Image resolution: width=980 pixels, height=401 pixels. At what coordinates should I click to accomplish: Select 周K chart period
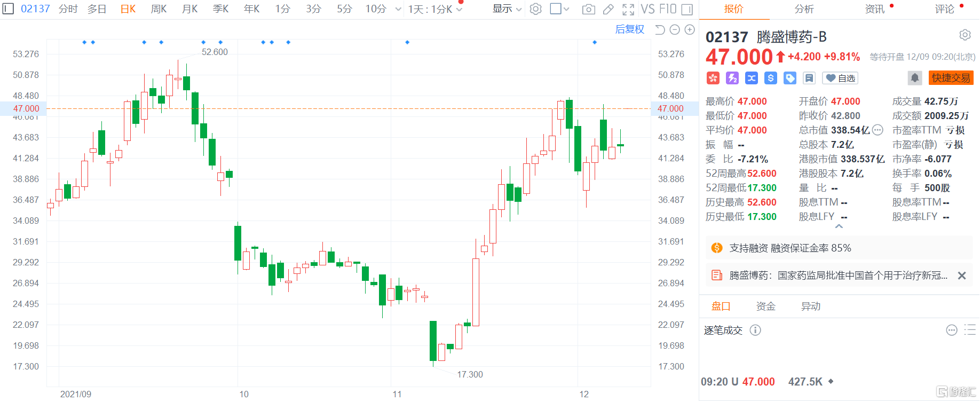159,9
